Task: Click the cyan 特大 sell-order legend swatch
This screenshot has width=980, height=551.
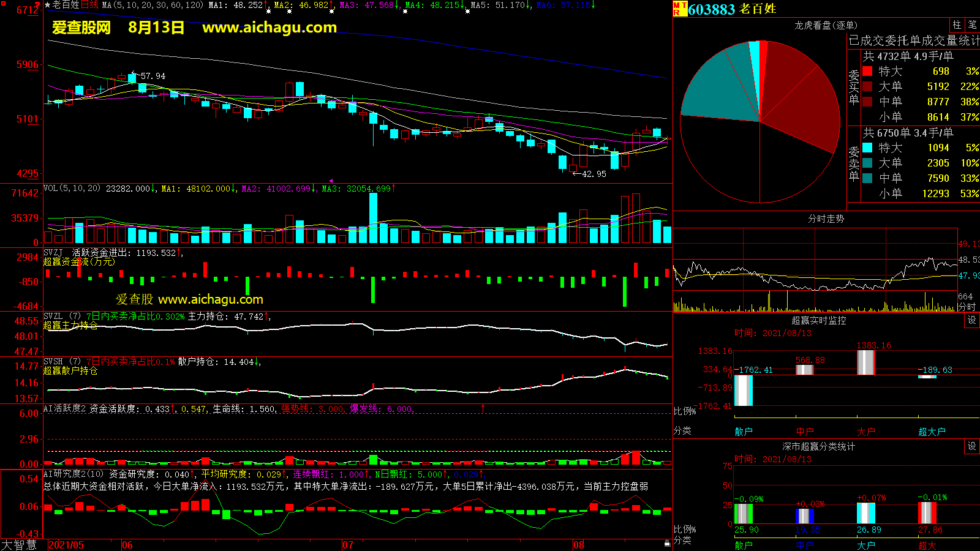Action: (867, 148)
